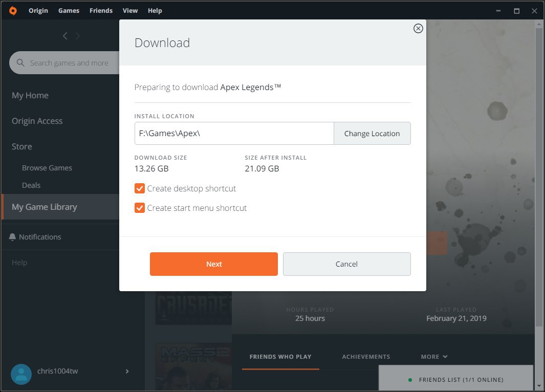This screenshot has width=545, height=392.
Task: Click the forward navigation arrow
Action: (78, 36)
